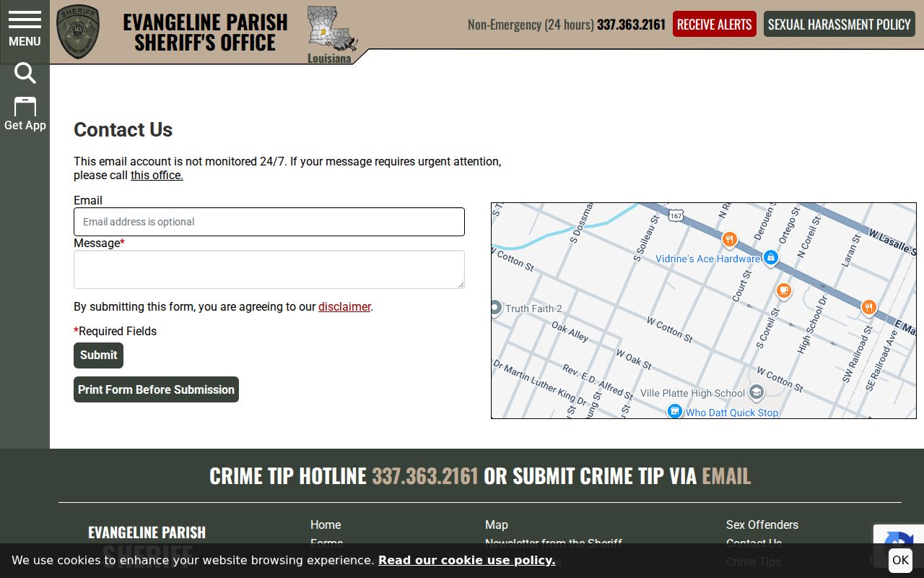Viewport: 924px width, 578px height.
Task: Click the crime tip hotline number
Action: click(x=425, y=475)
